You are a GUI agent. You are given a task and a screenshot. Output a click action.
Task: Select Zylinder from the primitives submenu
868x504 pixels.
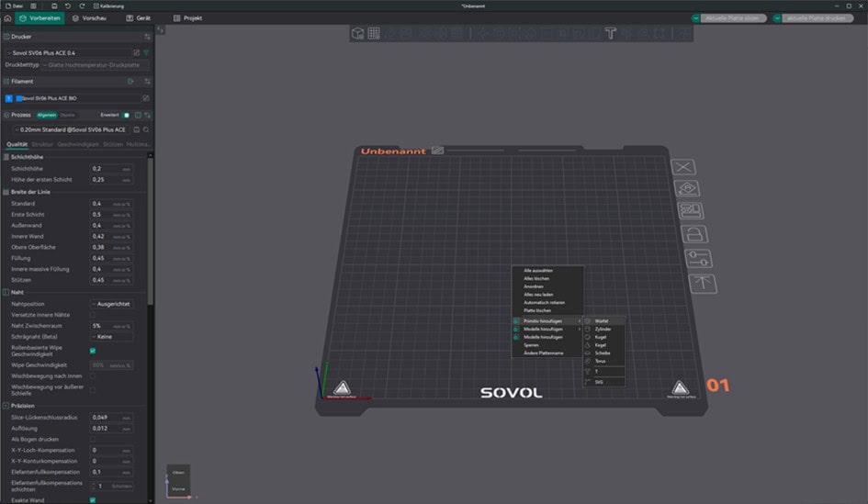(x=603, y=329)
